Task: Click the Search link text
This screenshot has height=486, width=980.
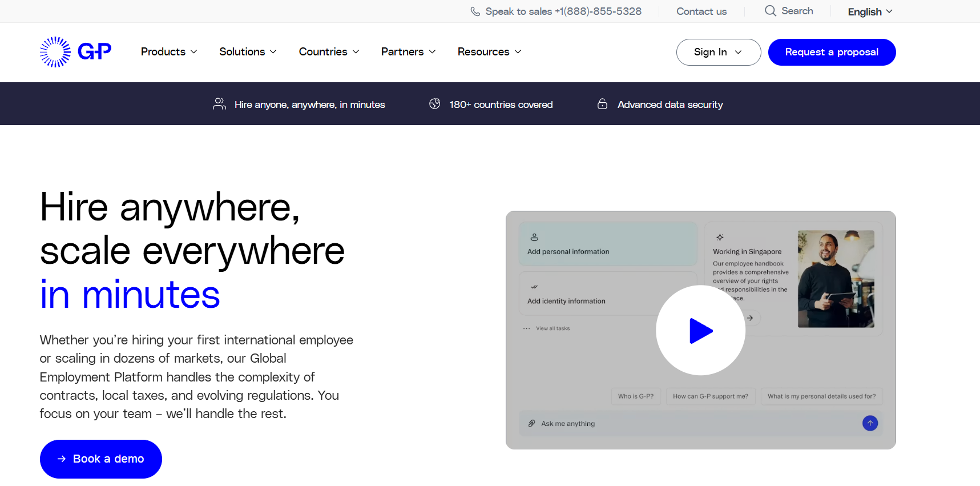Action: 797,11
